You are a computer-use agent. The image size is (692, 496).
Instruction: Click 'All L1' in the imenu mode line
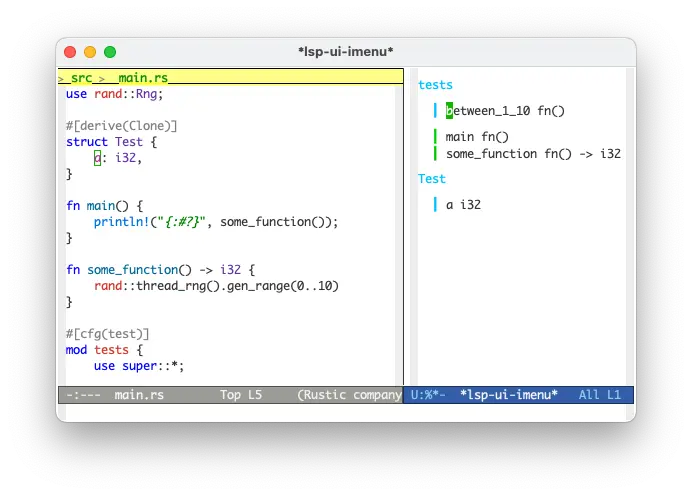pyautogui.click(x=600, y=395)
